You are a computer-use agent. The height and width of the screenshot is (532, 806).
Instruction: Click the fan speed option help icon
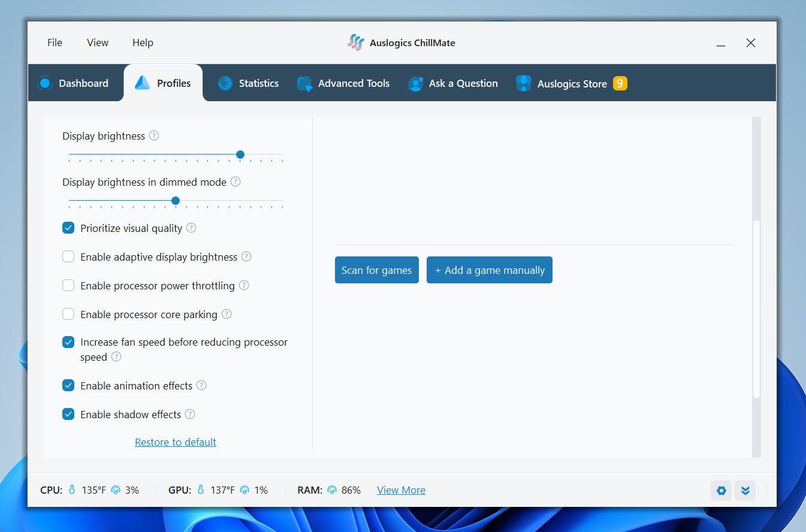coord(116,356)
